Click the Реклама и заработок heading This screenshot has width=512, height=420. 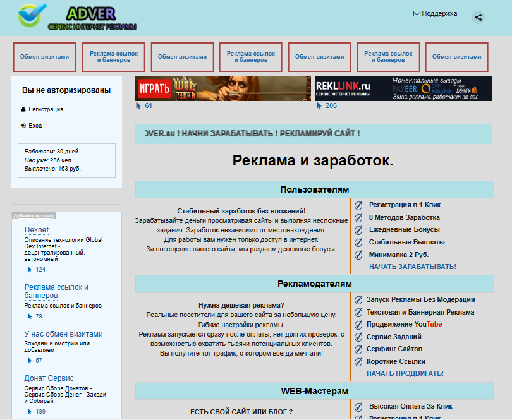pos(313,160)
